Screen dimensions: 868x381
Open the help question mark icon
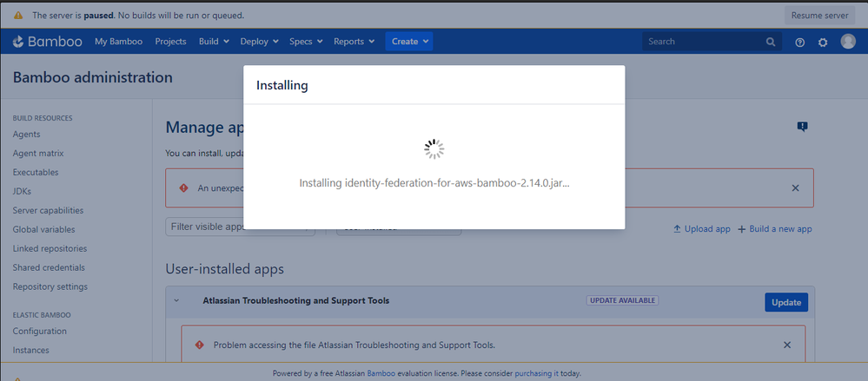tap(799, 42)
